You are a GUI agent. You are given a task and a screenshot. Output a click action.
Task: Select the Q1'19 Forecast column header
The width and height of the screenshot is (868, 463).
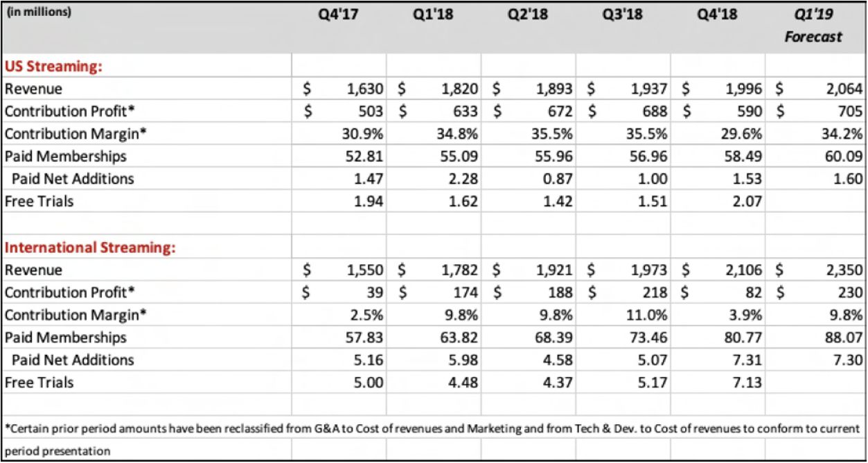[x=813, y=26]
